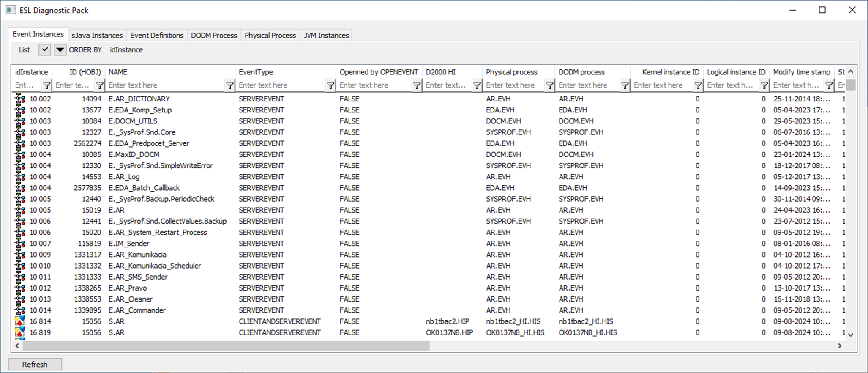Click the idInstance value after ORDER BY
868x373 pixels.
pos(126,50)
